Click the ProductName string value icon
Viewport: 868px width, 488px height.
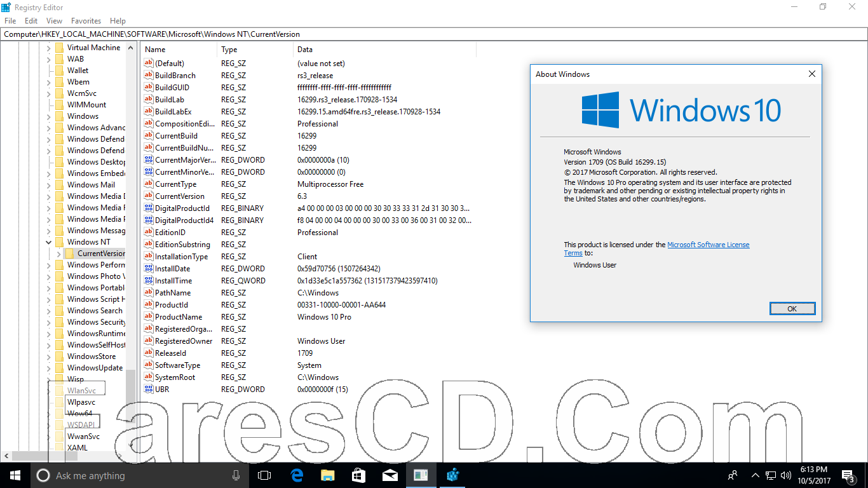click(149, 317)
